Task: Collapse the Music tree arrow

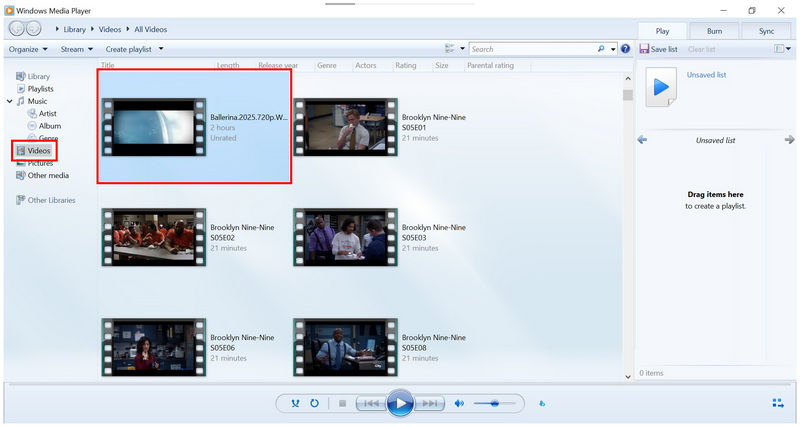Action: (x=10, y=101)
